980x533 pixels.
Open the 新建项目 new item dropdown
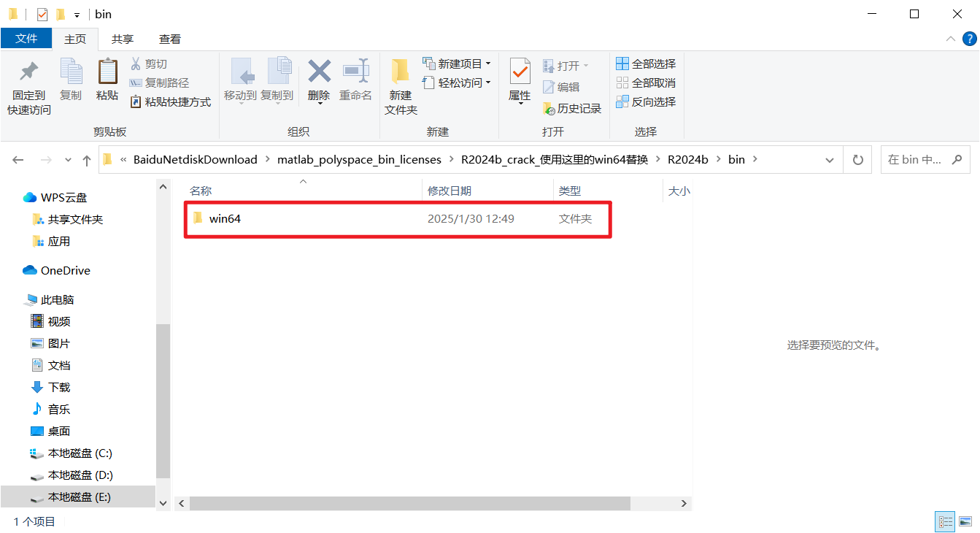pyautogui.click(x=457, y=64)
